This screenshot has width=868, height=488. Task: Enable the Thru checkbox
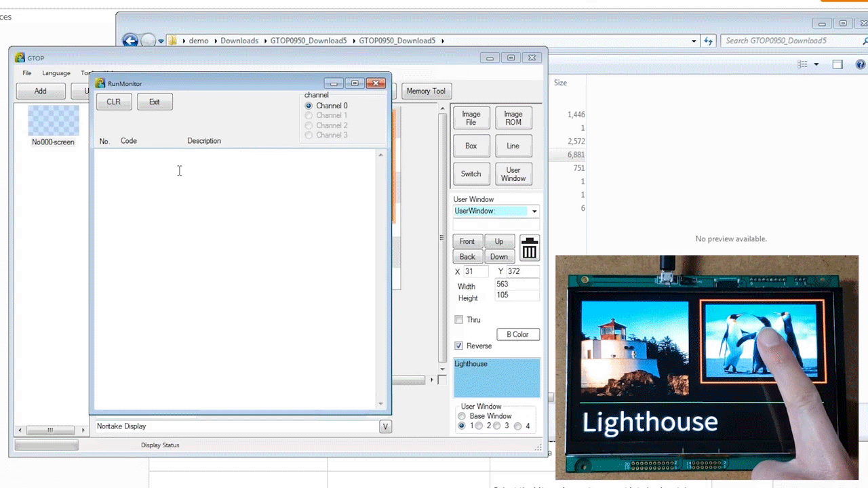click(459, 320)
